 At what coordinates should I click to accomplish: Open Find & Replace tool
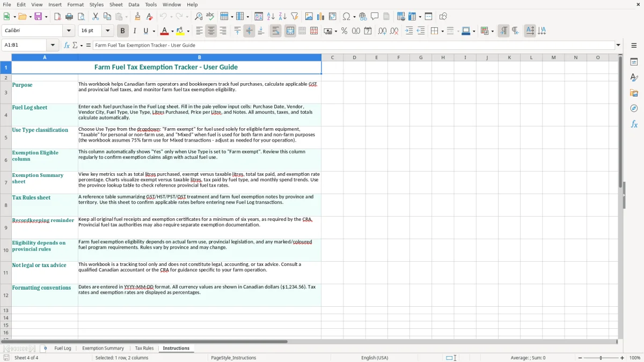[199, 17]
